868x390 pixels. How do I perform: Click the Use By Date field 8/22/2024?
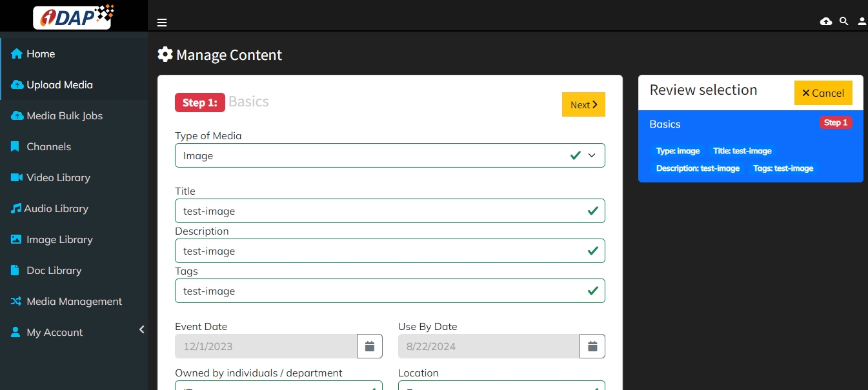tap(489, 346)
